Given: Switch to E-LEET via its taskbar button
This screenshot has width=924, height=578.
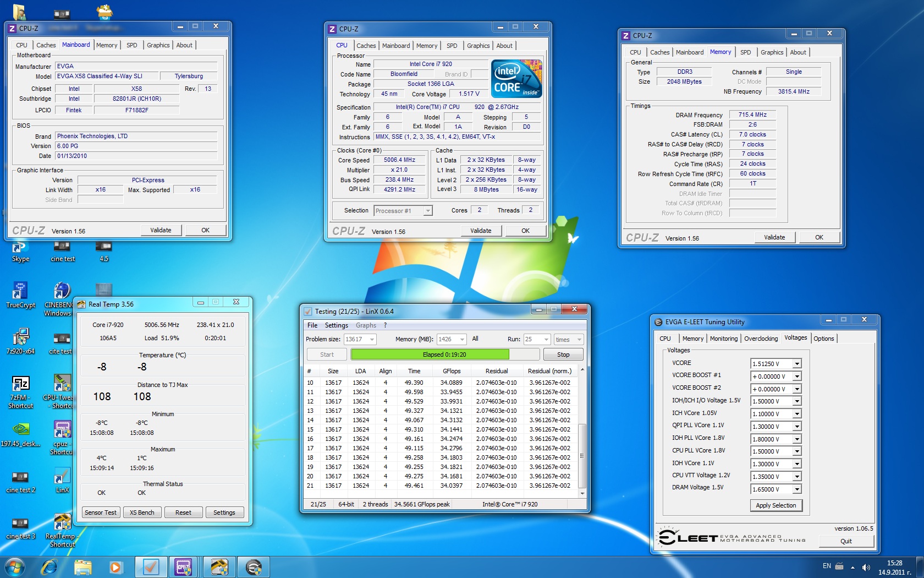Looking at the screenshot, I should (x=254, y=566).
